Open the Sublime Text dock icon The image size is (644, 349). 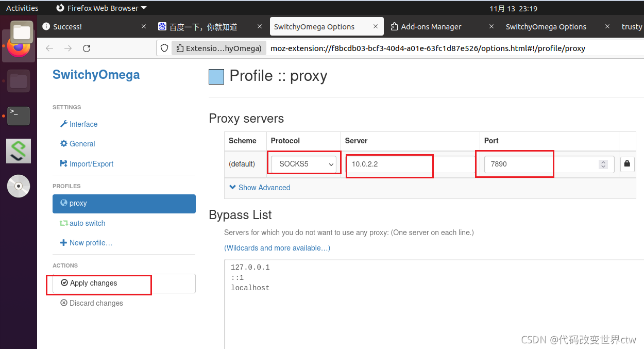[19, 151]
